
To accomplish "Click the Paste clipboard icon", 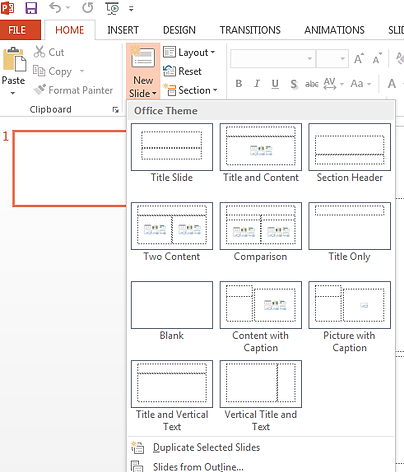I will click(x=14, y=60).
